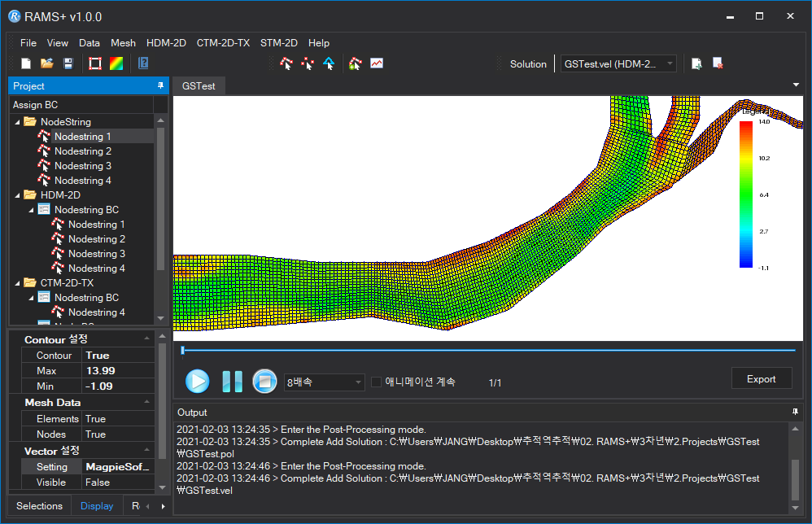This screenshot has height=524, width=812.
Task: Click icon beside Nodestring 1 under HDM-2D
Action: coord(58,225)
